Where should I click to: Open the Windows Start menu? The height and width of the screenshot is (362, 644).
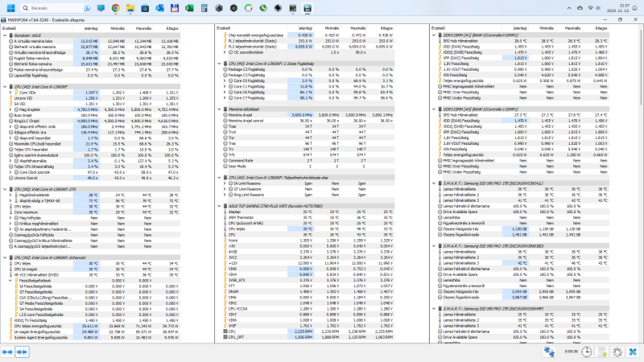pyautogui.click(x=11, y=8)
